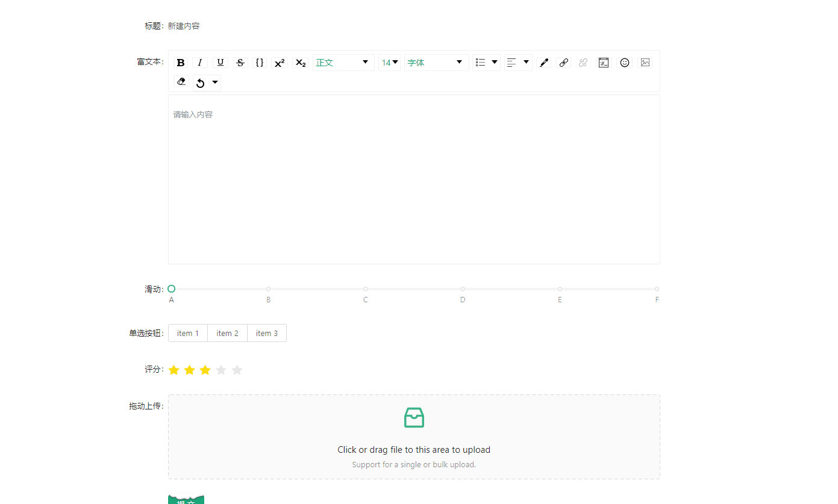The height and width of the screenshot is (504, 838).
Task: Click the slider handle at A
Action: pyautogui.click(x=172, y=289)
